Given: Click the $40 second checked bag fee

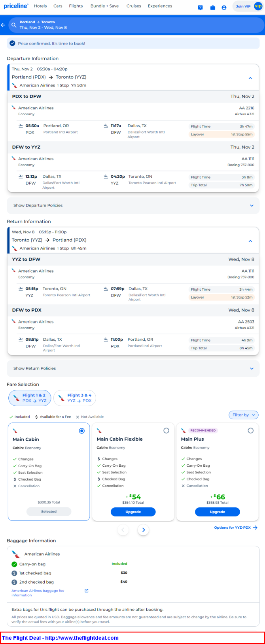Looking at the screenshot, I should pyautogui.click(x=124, y=582).
